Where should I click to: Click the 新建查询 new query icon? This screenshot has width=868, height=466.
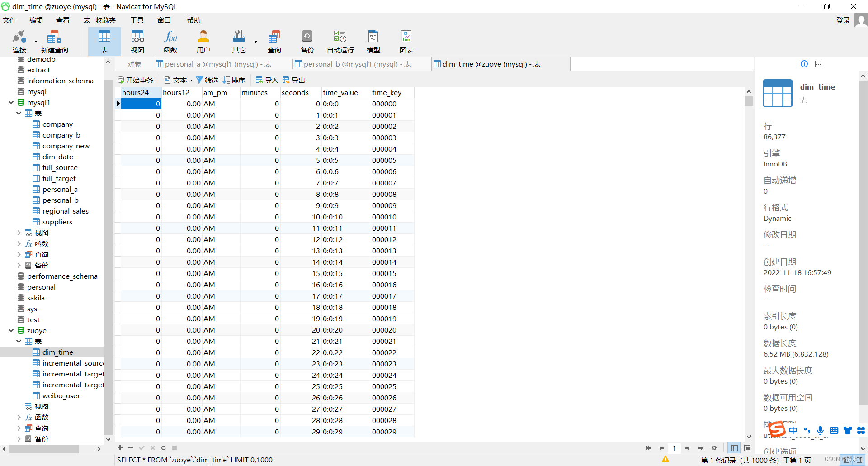coord(54,42)
